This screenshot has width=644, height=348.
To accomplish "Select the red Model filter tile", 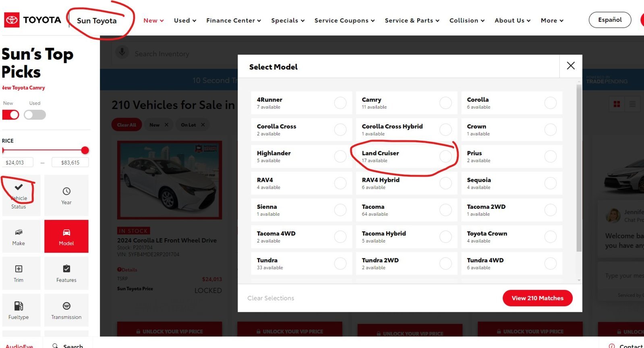I will tap(66, 236).
